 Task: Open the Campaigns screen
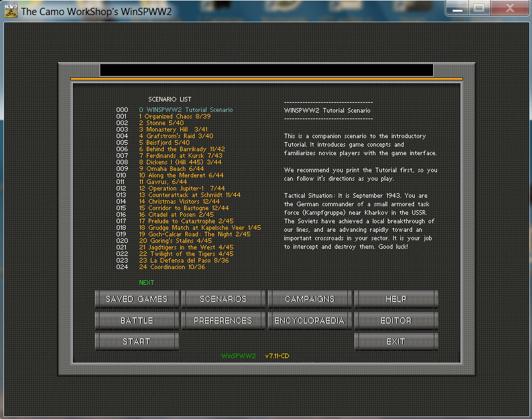coord(309,299)
